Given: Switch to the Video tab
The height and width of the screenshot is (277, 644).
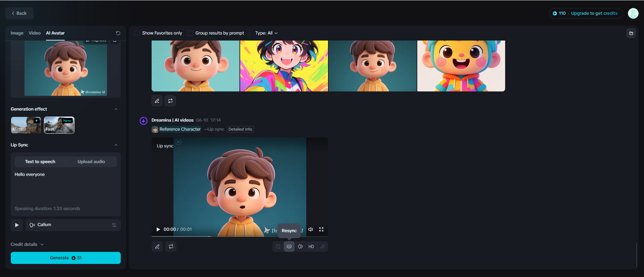Looking at the screenshot, I should pos(35,33).
